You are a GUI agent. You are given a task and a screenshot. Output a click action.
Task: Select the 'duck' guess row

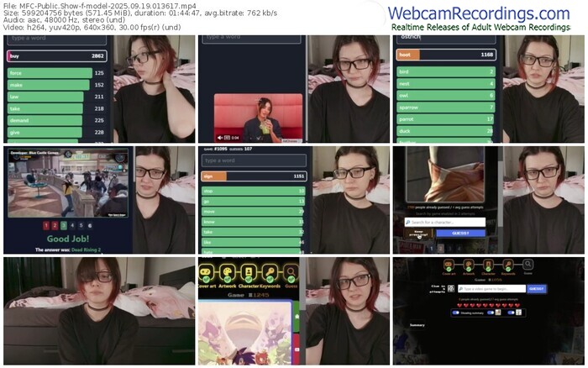(x=446, y=131)
